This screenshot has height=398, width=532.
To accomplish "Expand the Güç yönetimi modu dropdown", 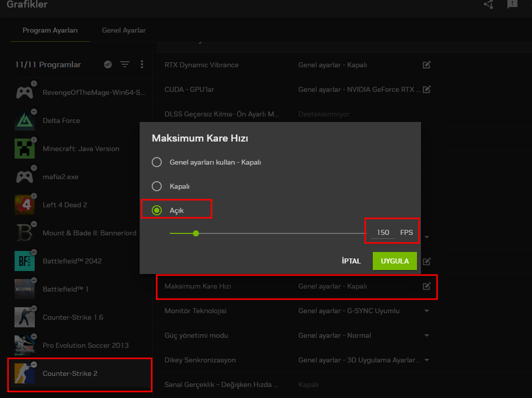I will pyautogui.click(x=427, y=336).
